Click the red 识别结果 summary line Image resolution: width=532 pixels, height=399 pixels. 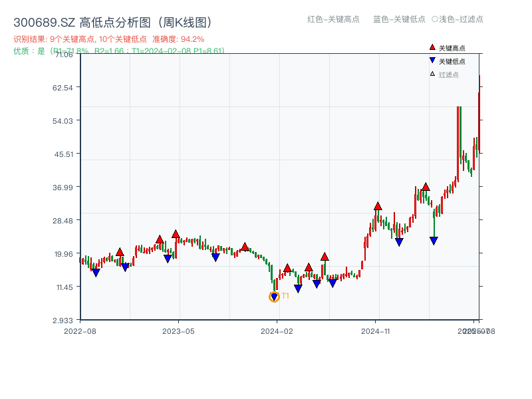pyautogui.click(x=108, y=39)
